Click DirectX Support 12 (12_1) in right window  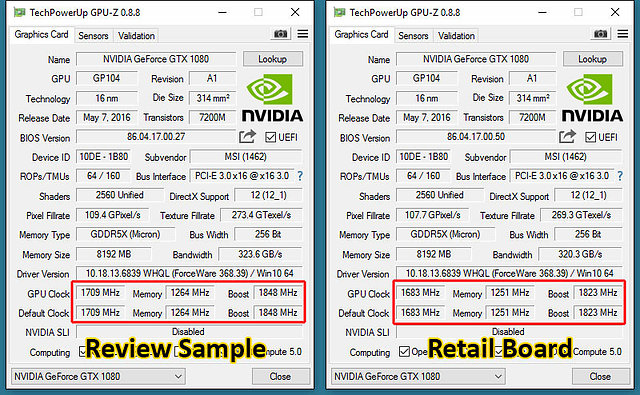(588, 195)
